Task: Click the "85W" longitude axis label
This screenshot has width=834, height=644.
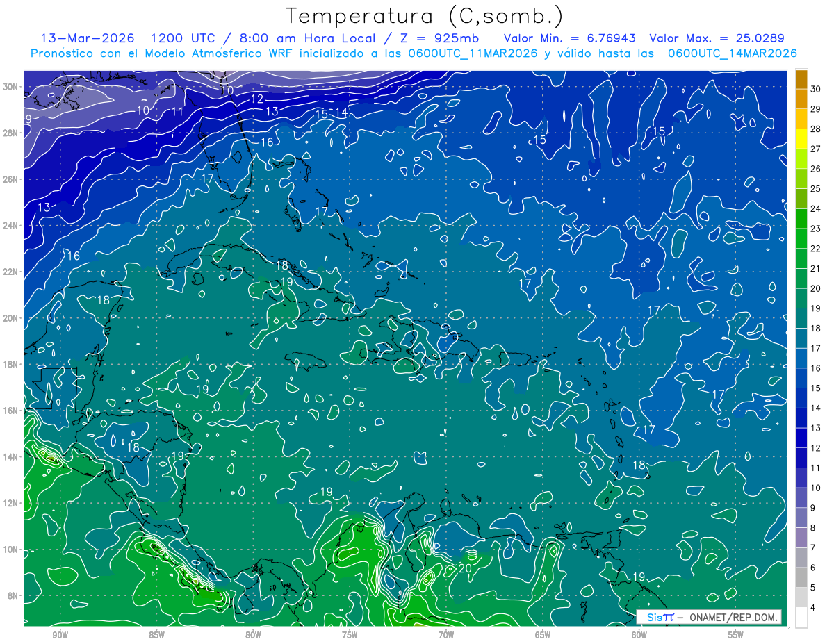Action: (156, 635)
